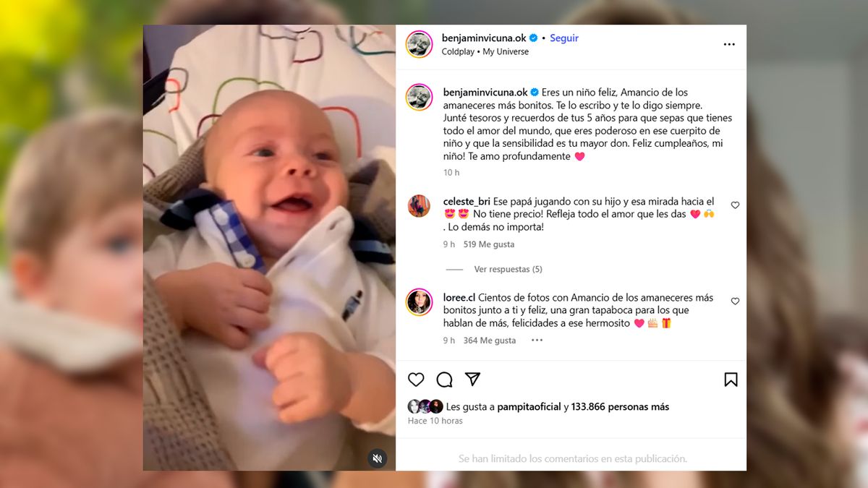Share the post using the paper plane icon
Image resolution: width=868 pixels, height=488 pixels.
(x=472, y=379)
